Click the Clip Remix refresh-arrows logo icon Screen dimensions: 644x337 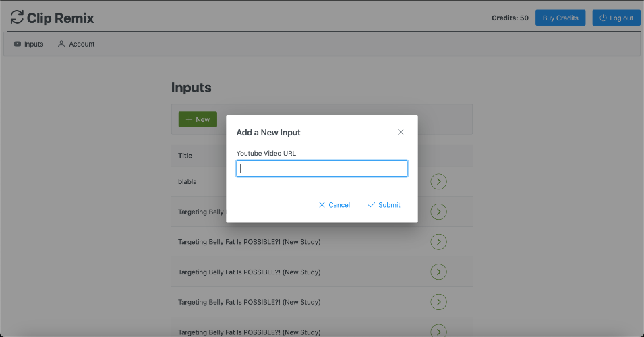click(x=17, y=18)
